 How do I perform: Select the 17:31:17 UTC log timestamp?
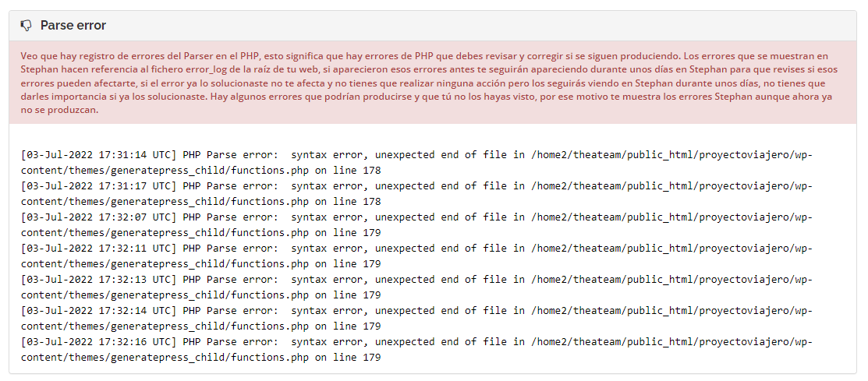pos(98,185)
